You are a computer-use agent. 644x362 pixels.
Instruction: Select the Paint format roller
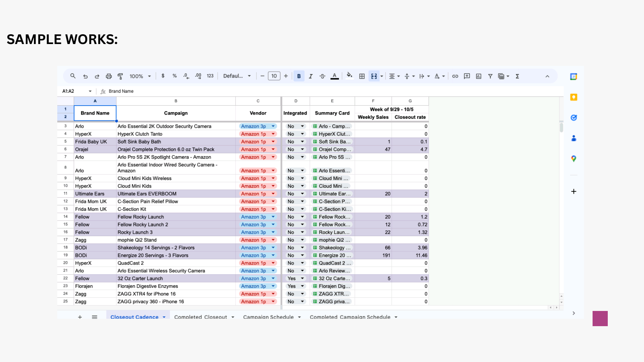tap(120, 76)
